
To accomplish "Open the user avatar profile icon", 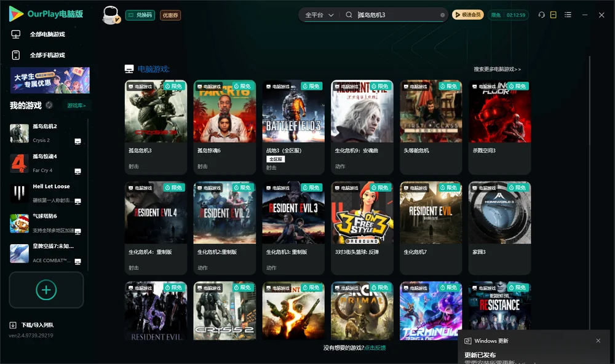I will 111,15.
